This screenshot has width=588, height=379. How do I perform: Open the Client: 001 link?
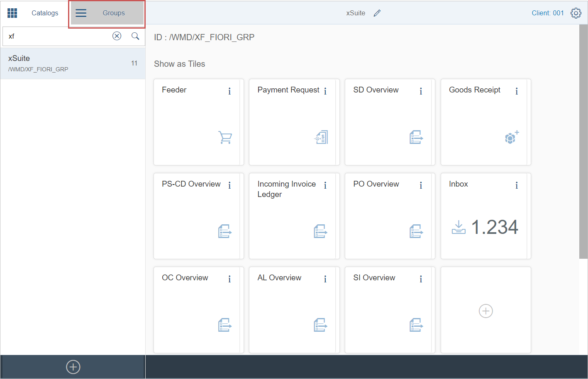click(547, 13)
